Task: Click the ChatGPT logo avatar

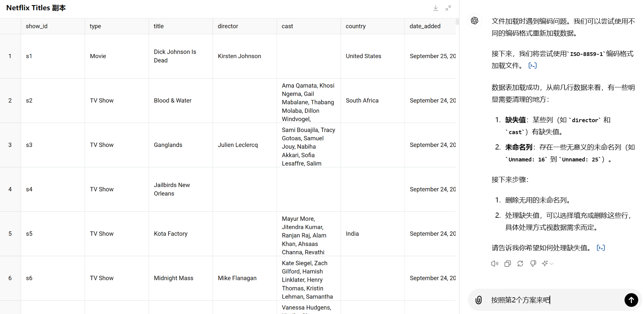Action: click(474, 21)
